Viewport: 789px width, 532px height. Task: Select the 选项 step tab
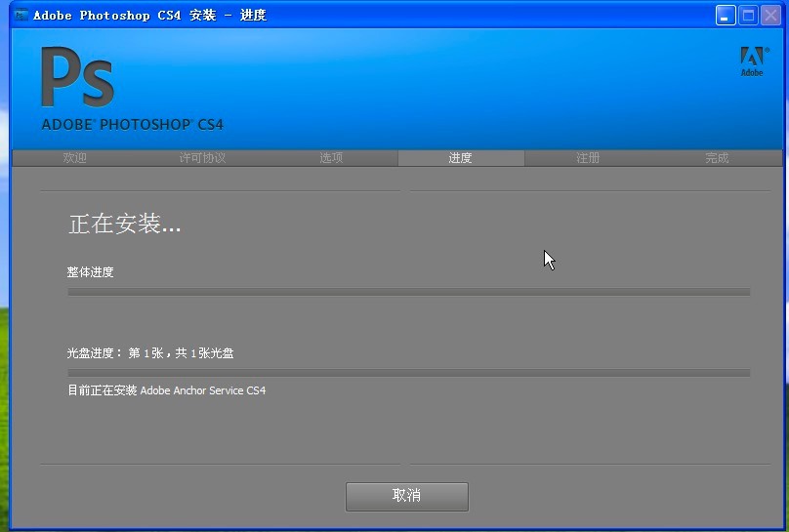tap(331, 158)
